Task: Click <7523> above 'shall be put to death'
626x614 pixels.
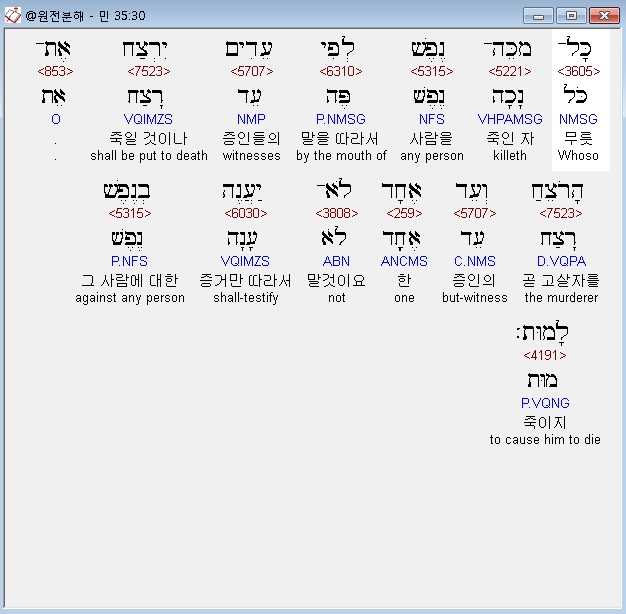Action: coord(149,71)
